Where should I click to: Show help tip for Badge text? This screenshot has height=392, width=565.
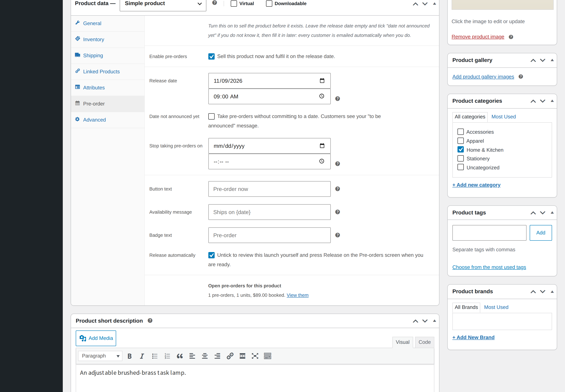338,235
